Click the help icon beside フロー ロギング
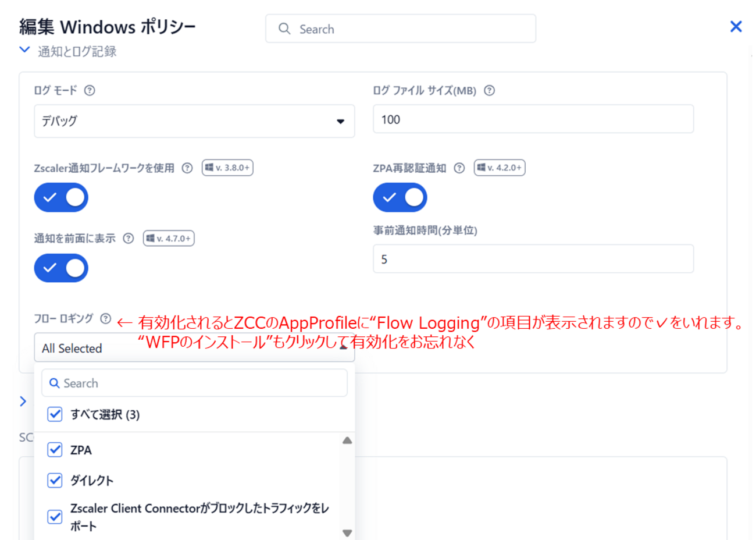This screenshot has height=540, width=756. 105,318
